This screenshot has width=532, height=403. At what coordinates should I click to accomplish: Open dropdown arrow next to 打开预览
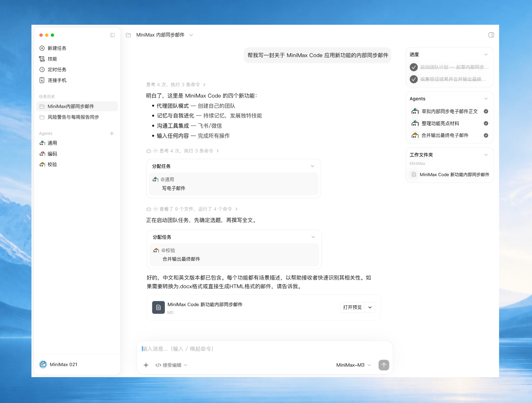click(x=370, y=307)
